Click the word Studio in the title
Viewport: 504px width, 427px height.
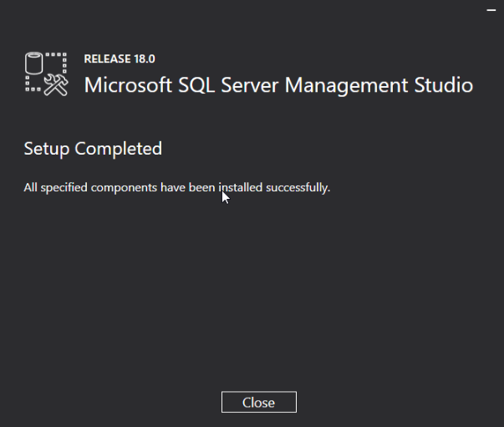(444, 85)
